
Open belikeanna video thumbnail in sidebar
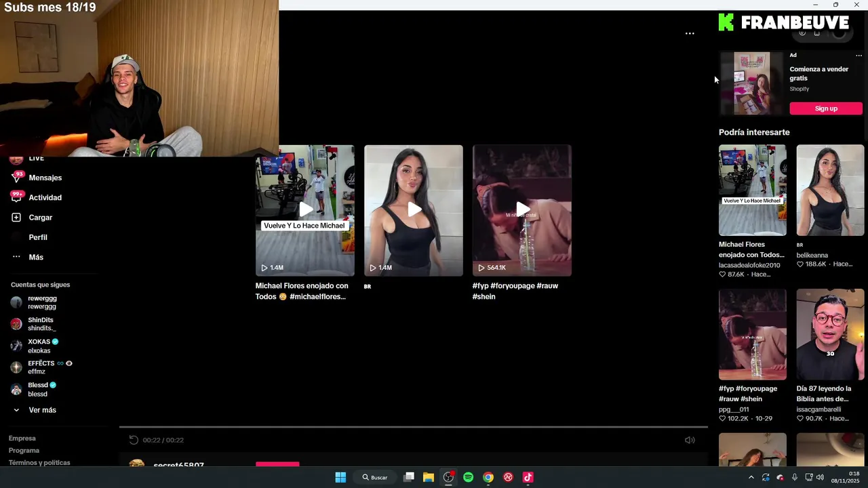[x=830, y=190]
